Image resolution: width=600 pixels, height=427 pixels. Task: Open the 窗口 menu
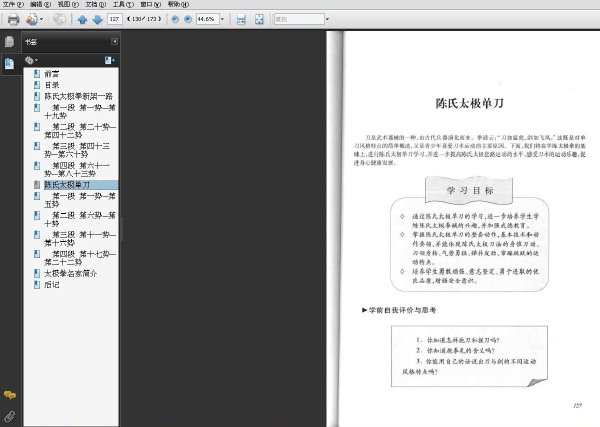151,4
